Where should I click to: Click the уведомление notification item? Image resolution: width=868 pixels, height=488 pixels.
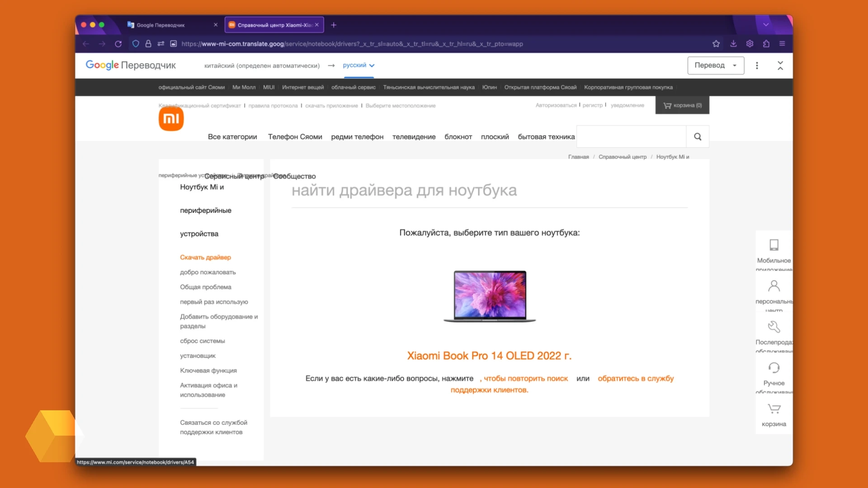[x=627, y=105]
